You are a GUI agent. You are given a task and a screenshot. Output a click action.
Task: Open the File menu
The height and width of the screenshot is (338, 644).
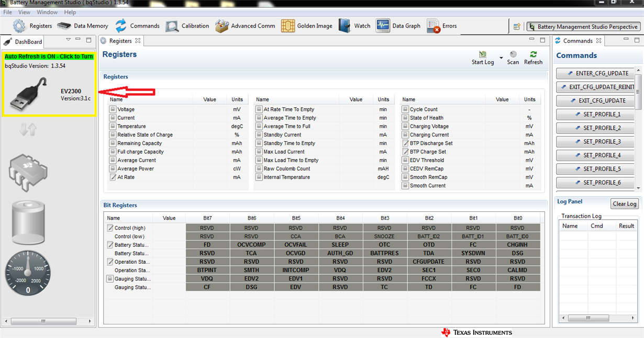[x=8, y=12]
